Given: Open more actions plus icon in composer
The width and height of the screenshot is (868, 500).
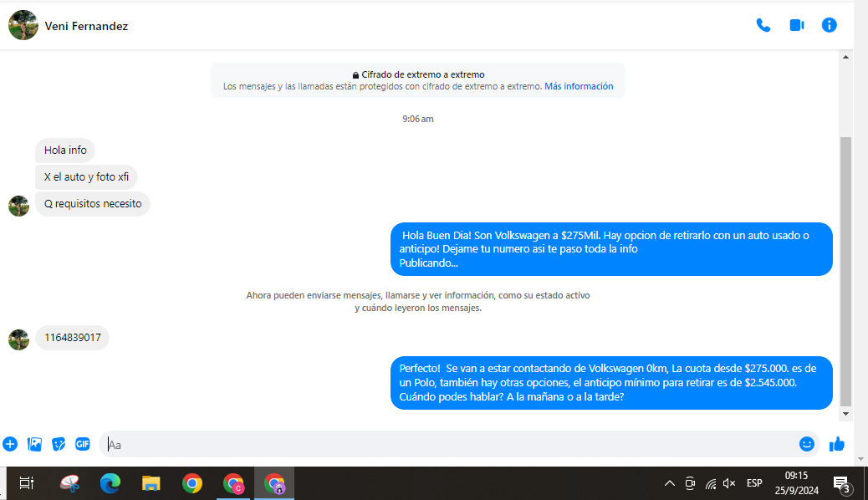Looking at the screenshot, I should [10, 444].
